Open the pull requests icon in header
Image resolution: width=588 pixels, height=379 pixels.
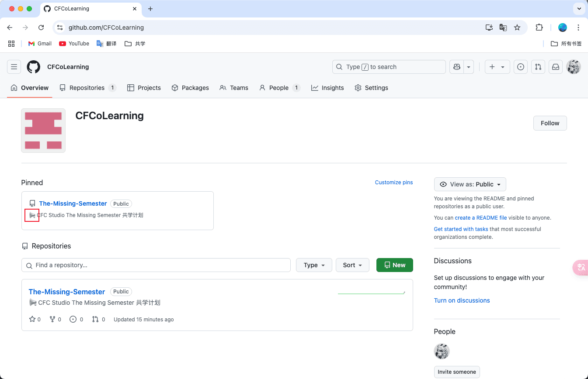click(538, 67)
